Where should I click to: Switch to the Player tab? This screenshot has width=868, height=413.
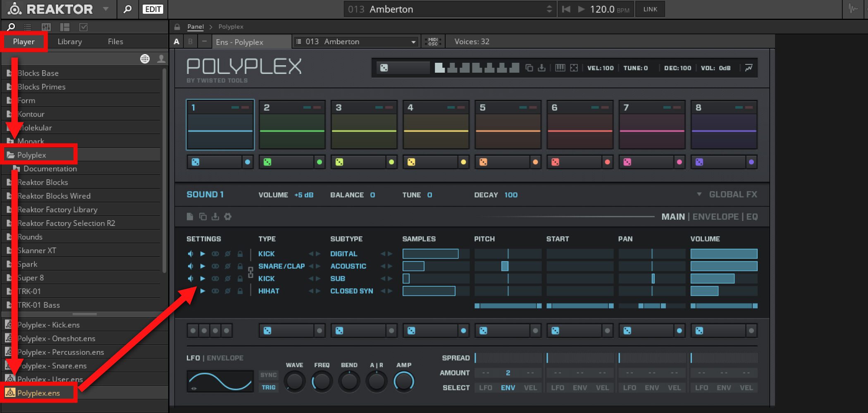click(24, 42)
